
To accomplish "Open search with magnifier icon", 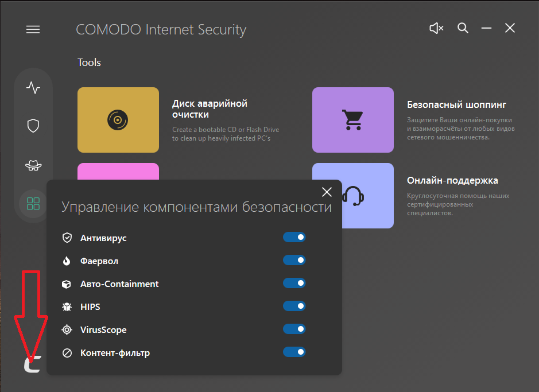I will point(463,28).
